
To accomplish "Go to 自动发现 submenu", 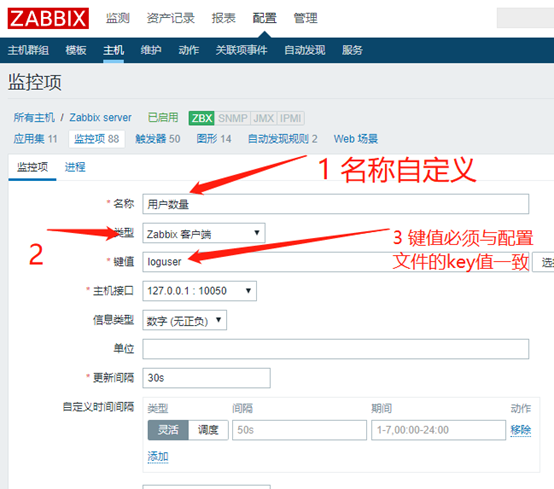I will (305, 50).
